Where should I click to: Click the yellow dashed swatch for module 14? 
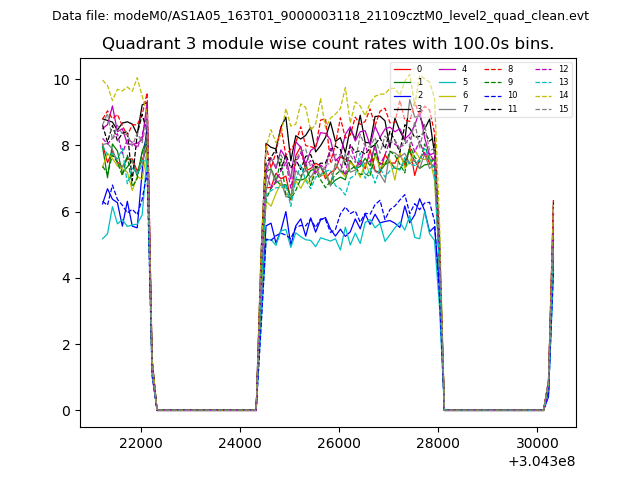click(543, 95)
